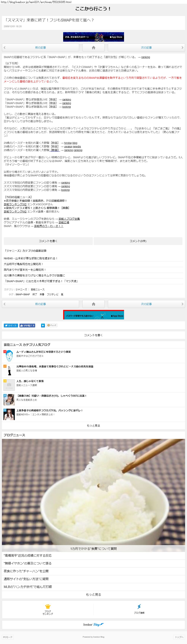Open the 芸能人ブログ全集 link
187x644 pixels.
(x=69, y=219)
